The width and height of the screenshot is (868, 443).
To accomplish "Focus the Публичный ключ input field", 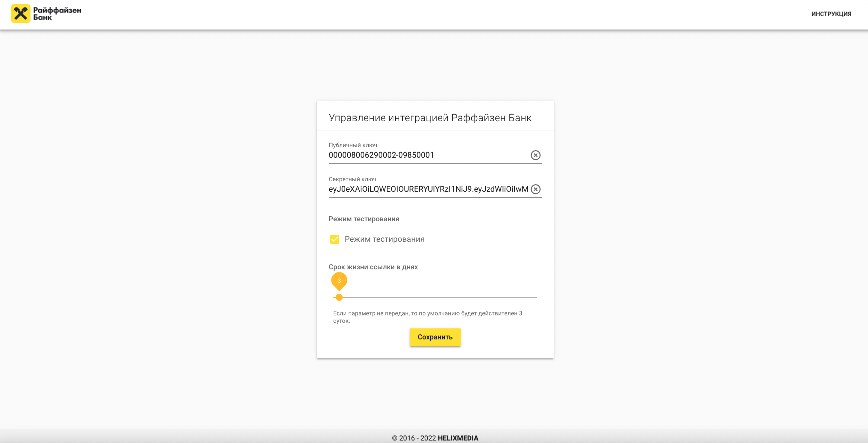I will 429,155.
